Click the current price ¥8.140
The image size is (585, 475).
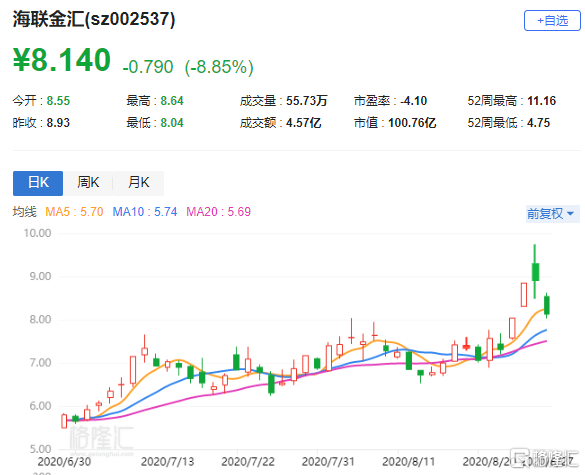tap(62, 60)
